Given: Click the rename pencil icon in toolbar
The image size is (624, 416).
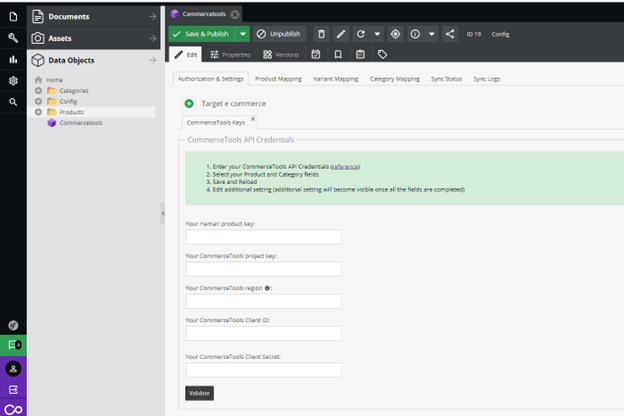Looking at the screenshot, I should click(x=341, y=34).
